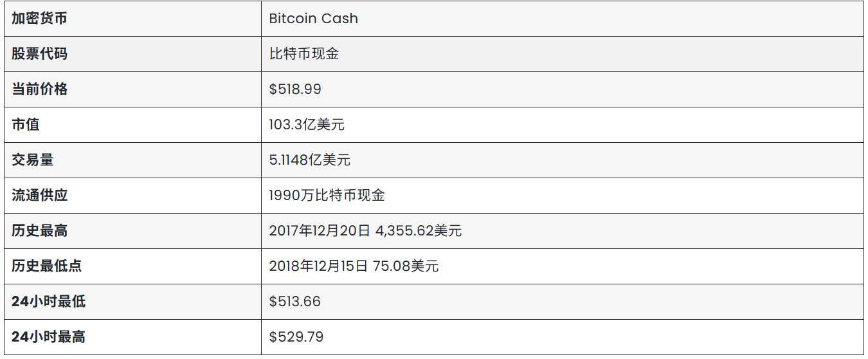Click the 历史最低点 row label
The width and height of the screenshot is (868, 359).
(x=46, y=266)
